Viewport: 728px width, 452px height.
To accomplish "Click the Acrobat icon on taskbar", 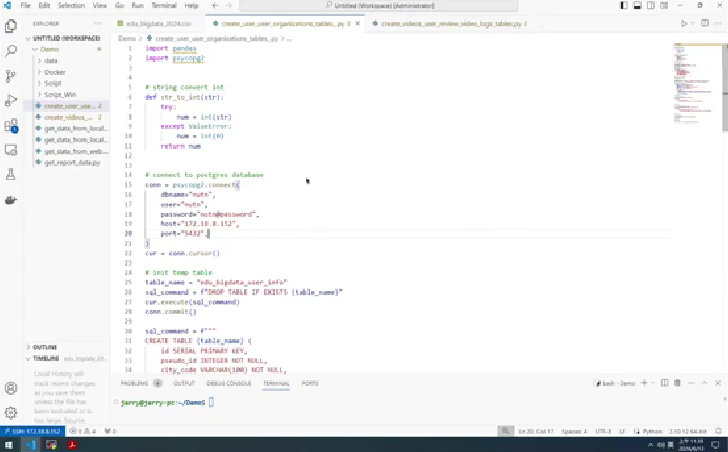I will pyautogui.click(x=72, y=445).
